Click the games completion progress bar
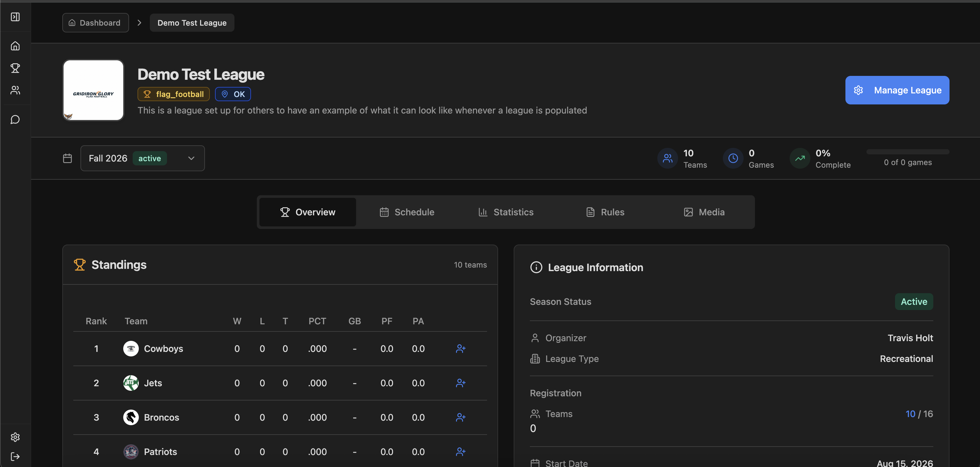Screen dimensions: 980x467 click(x=907, y=151)
